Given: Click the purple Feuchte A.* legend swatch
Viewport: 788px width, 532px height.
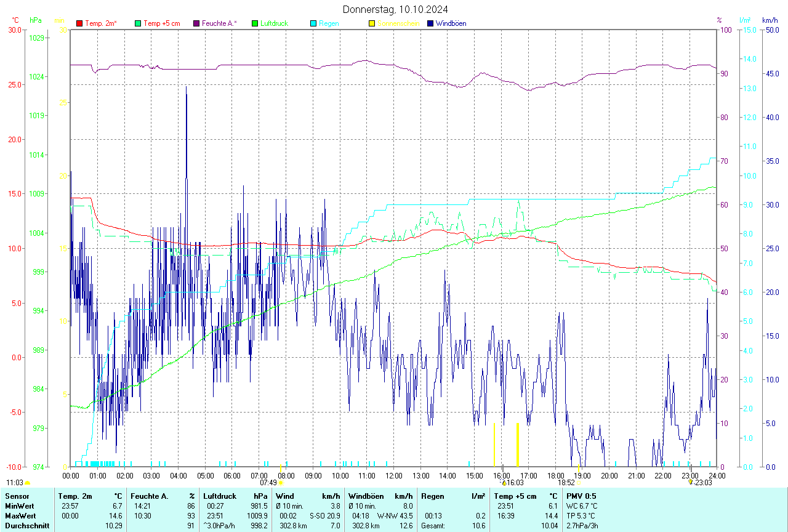Looking at the screenshot, I should click(196, 23).
